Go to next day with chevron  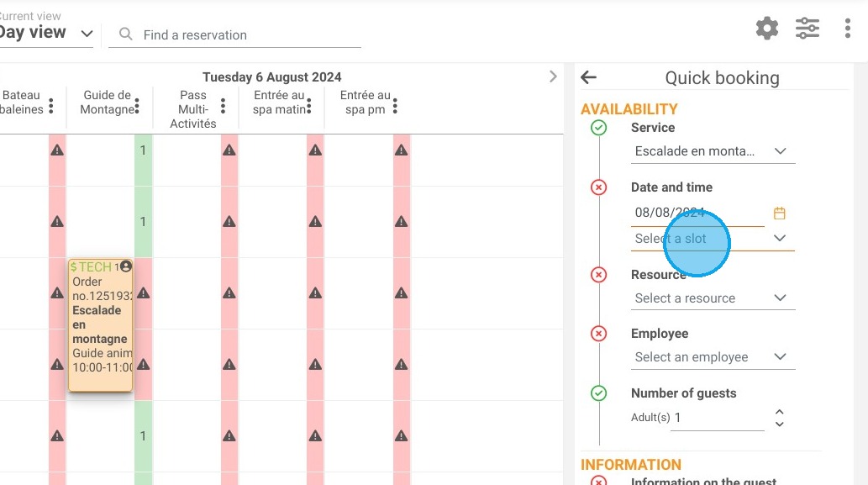coord(552,76)
